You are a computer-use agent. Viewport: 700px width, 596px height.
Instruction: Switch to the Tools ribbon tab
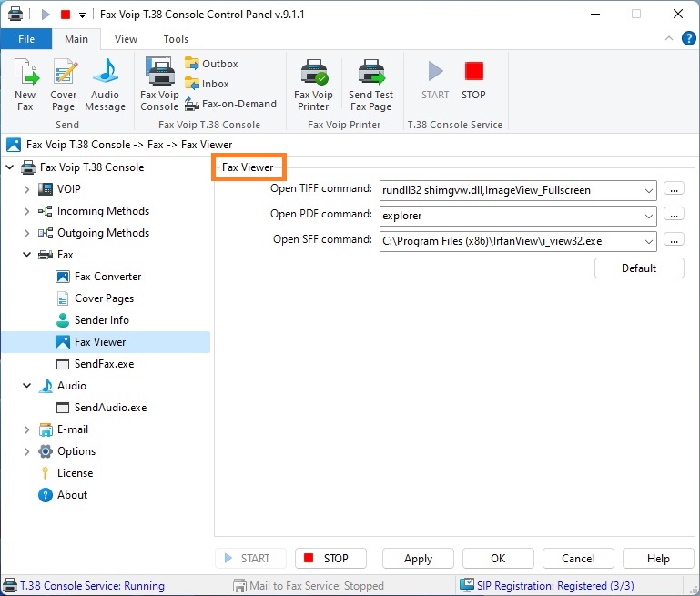pyautogui.click(x=176, y=39)
